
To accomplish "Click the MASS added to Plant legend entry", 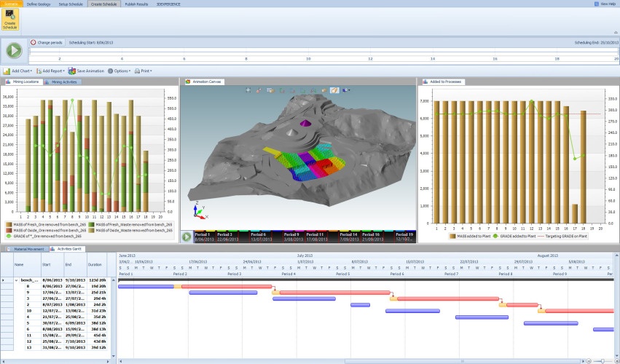I will coord(470,236).
